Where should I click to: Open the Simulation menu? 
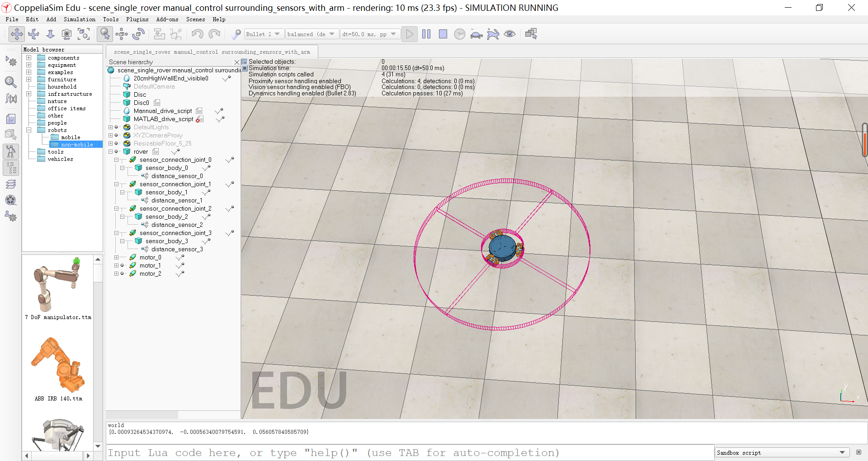pyautogui.click(x=79, y=19)
